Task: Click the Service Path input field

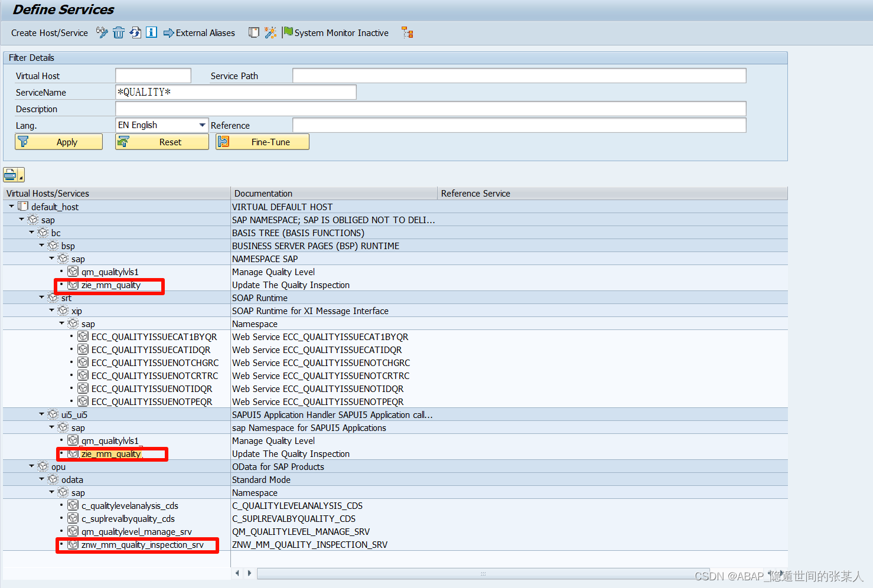Action: 519,76
